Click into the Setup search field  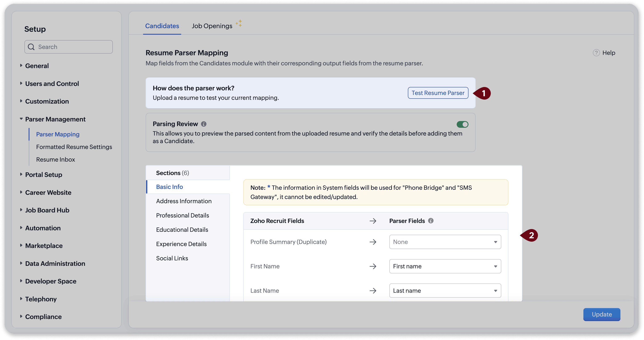72,47
